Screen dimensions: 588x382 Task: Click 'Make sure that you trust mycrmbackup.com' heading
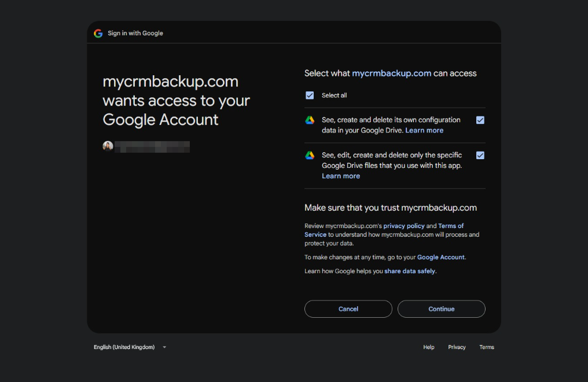point(391,208)
